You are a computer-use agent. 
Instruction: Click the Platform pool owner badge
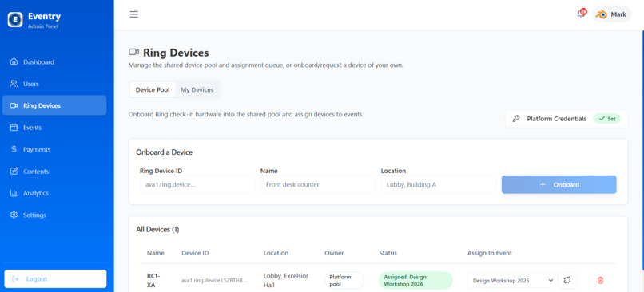(x=344, y=281)
